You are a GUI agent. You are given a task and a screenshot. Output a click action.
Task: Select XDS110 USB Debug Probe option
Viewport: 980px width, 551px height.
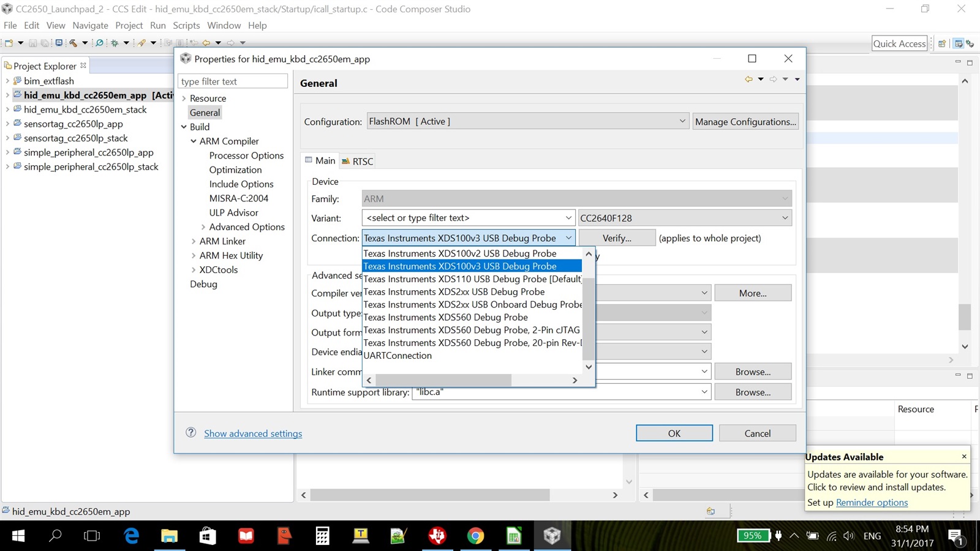coord(472,279)
